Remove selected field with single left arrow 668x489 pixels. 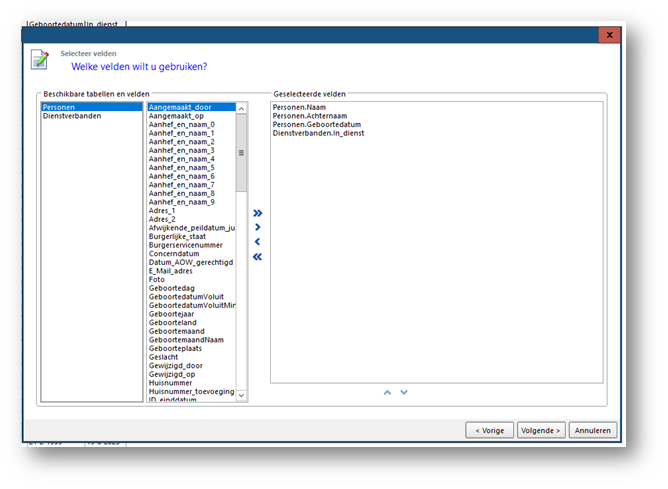(x=257, y=242)
